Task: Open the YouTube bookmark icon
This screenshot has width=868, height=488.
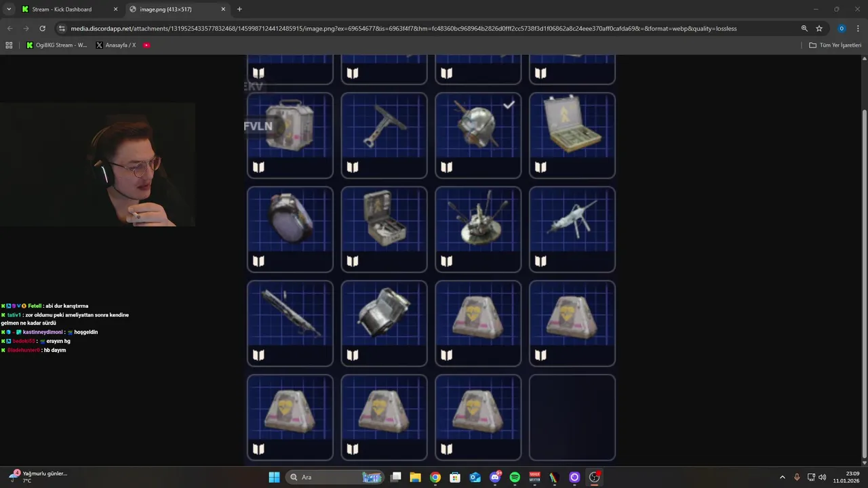Action: coord(146,45)
